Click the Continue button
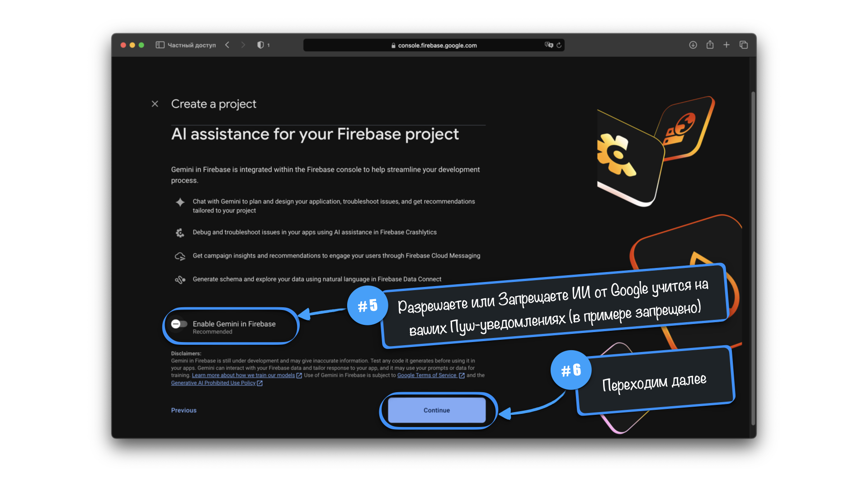This screenshot has height=488, width=868. point(437,410)
